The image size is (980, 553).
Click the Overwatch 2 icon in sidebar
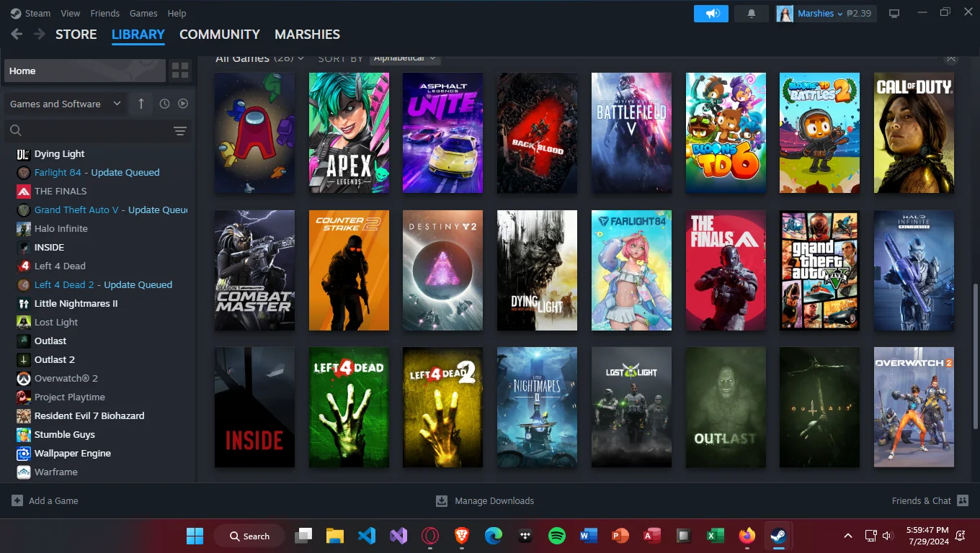click(23, 378)
